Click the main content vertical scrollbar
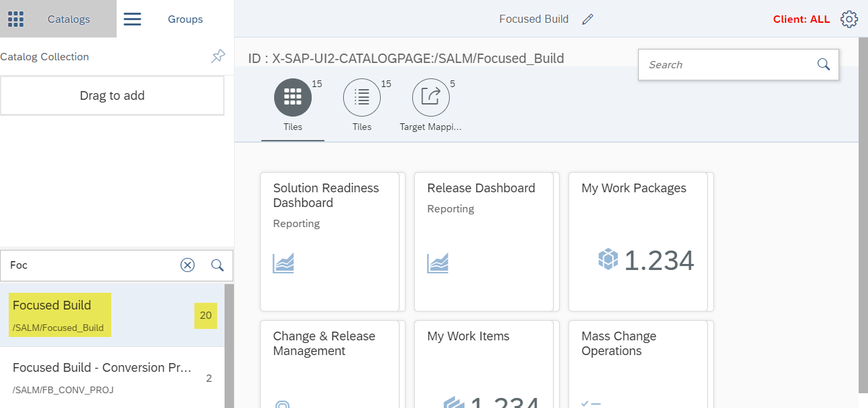This screenshot has height=408, width=868. 863,214
